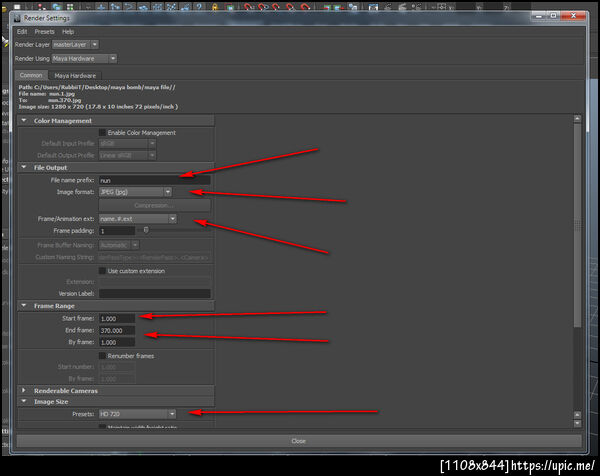This screenshot has height=476, width=600.
Task: Maximize the Render Settings window
Action: pyautogui.click(x=553, y=16)
